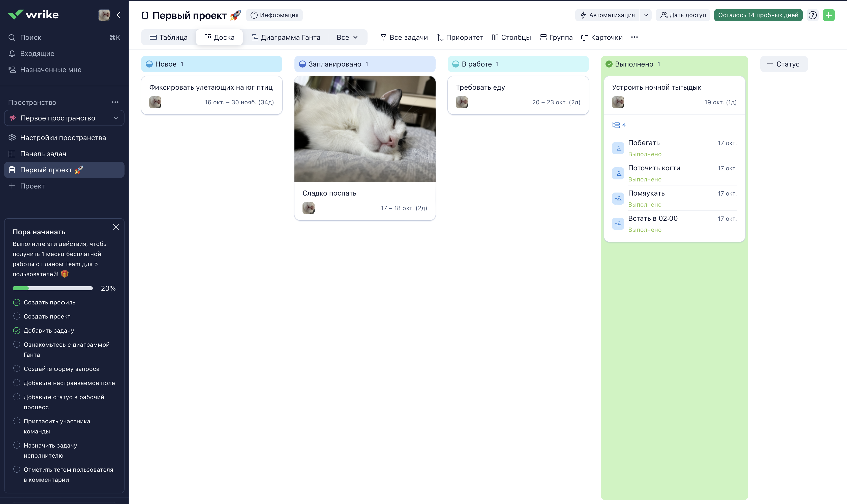Image resolution: width=847 pixels, height=504 pixels.
Task: Switch to the Таблица view tab
Action: tap(168, 37)
